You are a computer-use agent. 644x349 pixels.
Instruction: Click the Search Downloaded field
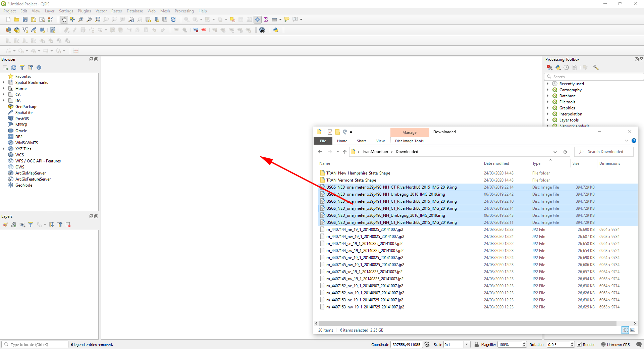[x=604, y=152]
